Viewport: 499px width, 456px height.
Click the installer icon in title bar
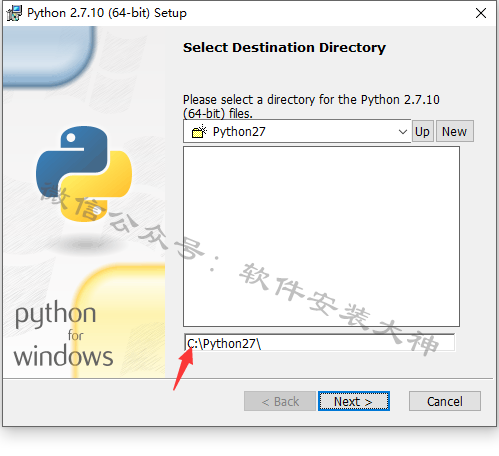tap(14, 13)
